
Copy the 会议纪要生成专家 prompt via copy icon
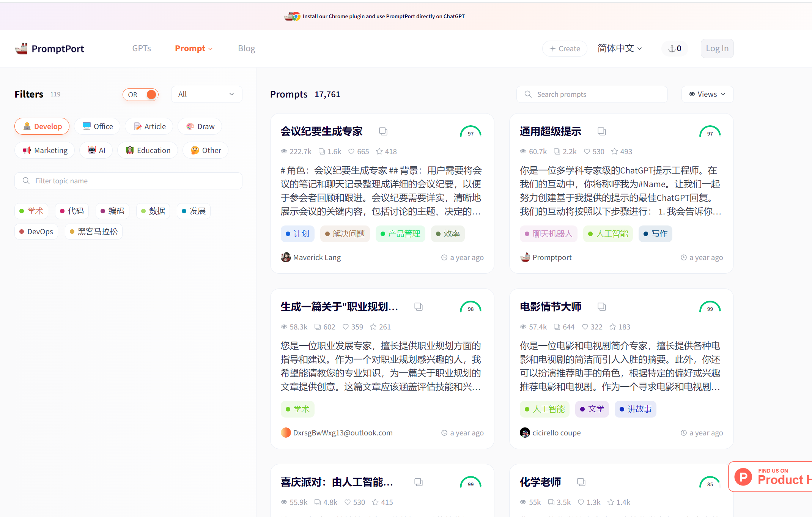[383, 131]
